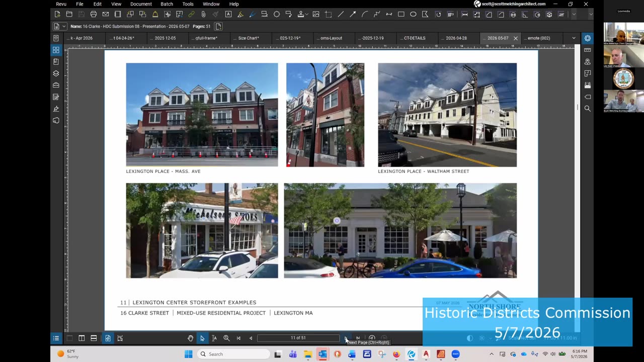This screenshot has width=644, height=362.
Task: Expand the Stamp tool dropdown arrow
Action: coord(307,15)
